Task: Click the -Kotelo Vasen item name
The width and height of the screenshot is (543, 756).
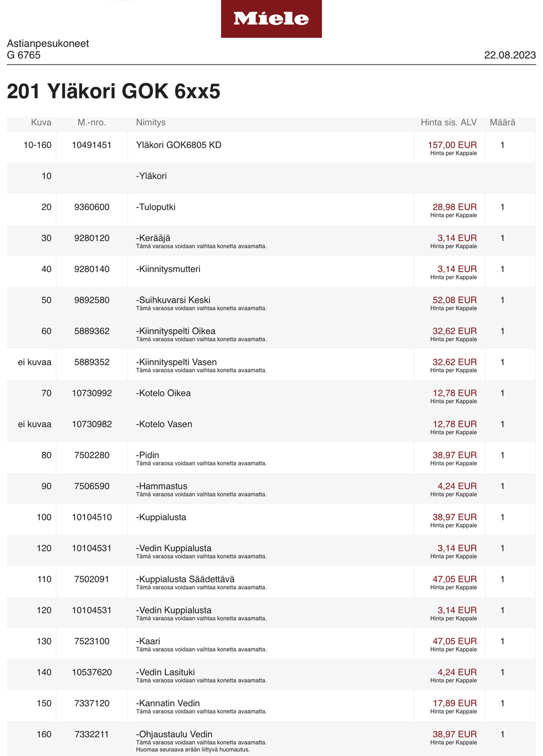Action: [x=164, y=424]
